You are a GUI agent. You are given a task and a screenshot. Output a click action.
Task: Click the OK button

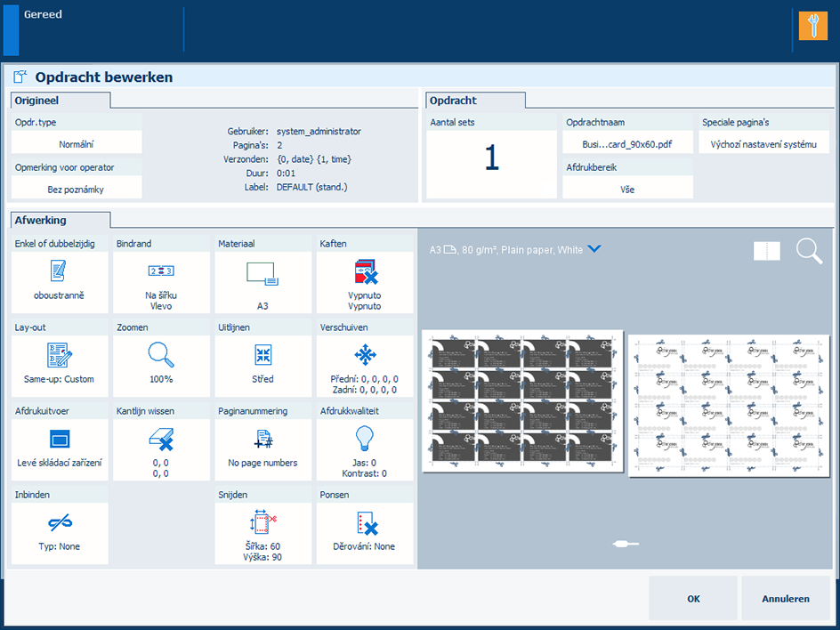(x=693, y=599)
